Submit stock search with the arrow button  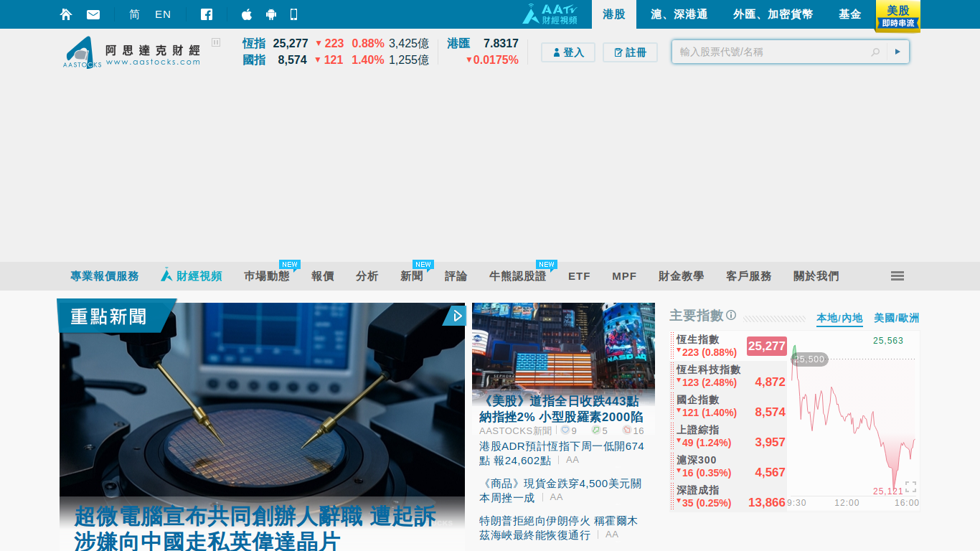[x=897, y=52]
